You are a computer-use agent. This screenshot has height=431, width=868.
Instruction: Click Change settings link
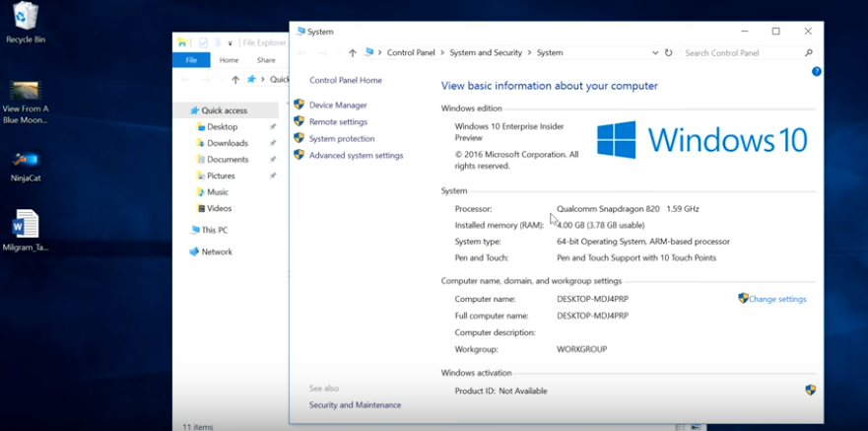[x=777, y=299]
